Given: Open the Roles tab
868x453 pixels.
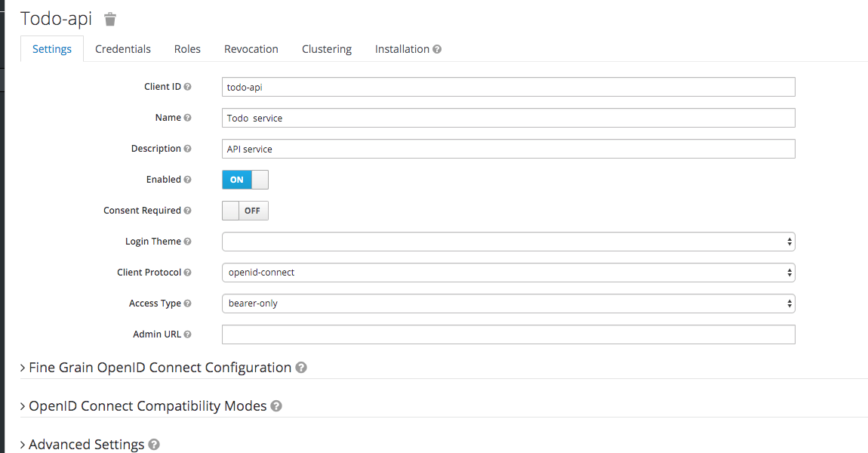Looking at the screenshot, I should pos(186,48).
